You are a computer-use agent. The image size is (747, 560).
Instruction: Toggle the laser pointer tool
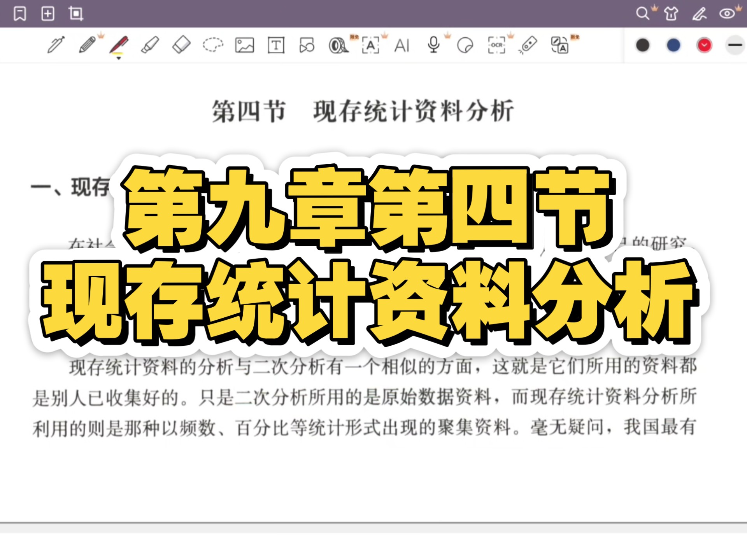[528, 45]
